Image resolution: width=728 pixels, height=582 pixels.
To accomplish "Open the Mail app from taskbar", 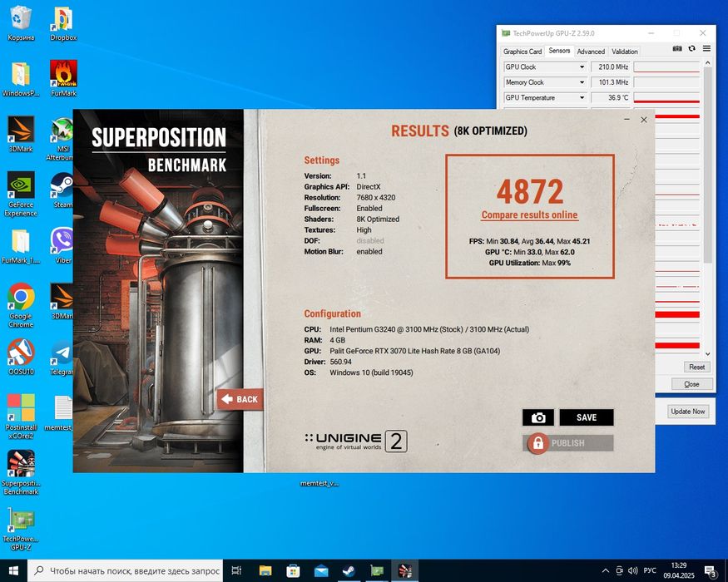I will click(x=321, y=570).
